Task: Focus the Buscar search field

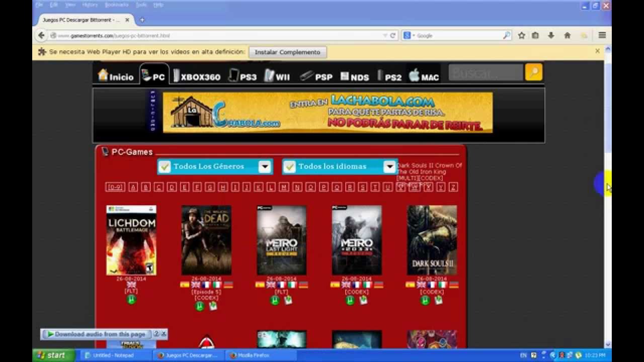Action: point(486,73)
